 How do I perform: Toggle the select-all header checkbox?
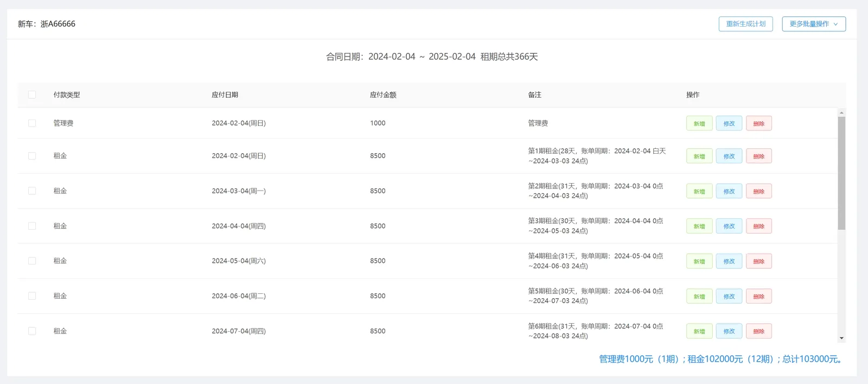[x=32, y=95]
